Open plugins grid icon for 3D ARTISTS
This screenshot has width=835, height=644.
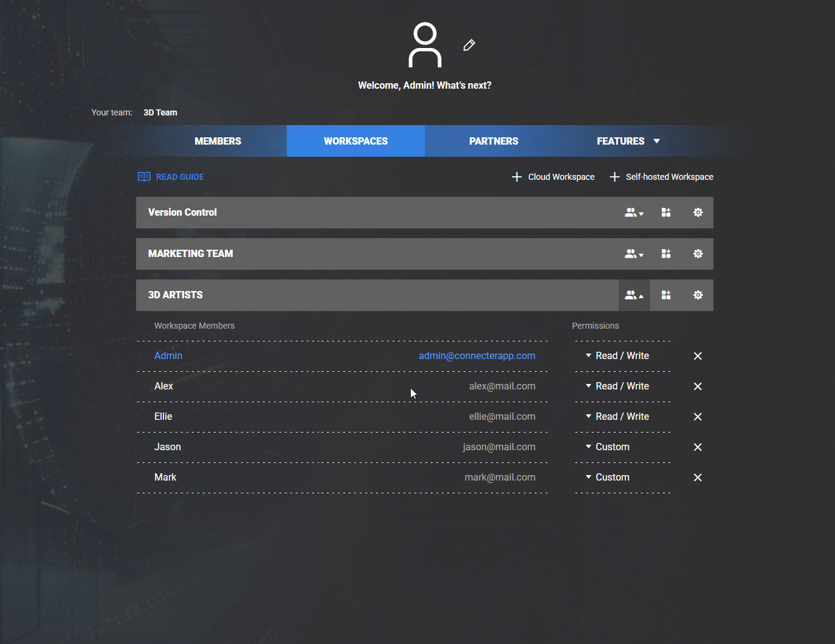click(x=666, y=295)
